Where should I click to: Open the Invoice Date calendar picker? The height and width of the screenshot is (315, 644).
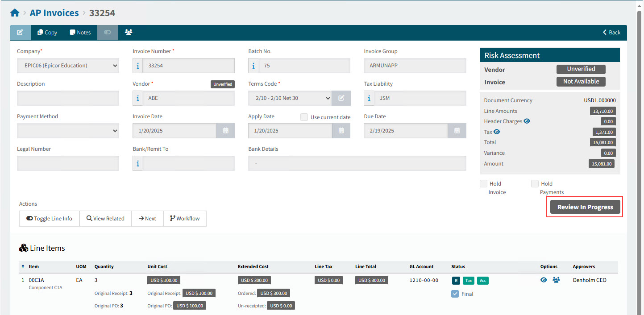(x=225, y=131)
